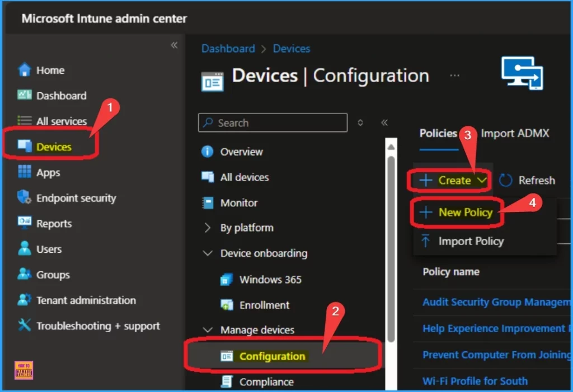Viewport: 573px width, 392px height.
Task: Click the Users person icon
Action: pos(25,248)
